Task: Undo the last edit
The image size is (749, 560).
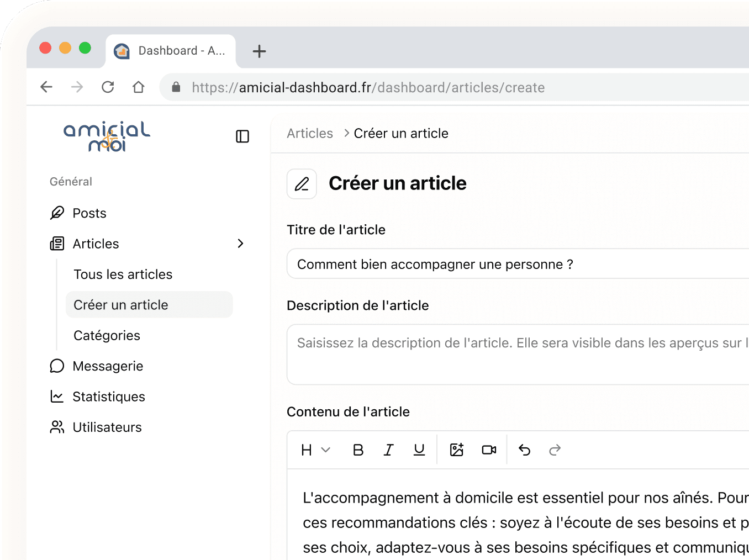Action: coord(525,450)
